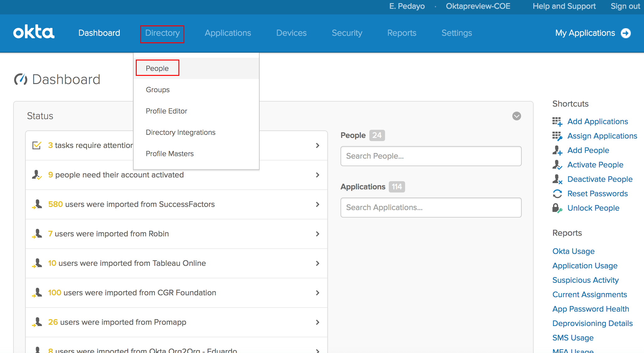Click the Deactivate People icon
644x353 pixels.
click(x=557, y=179)
